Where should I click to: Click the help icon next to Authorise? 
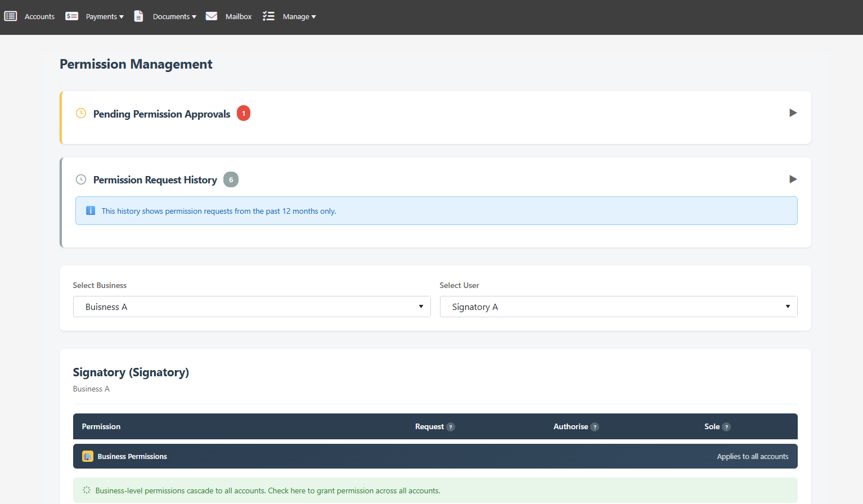coord(595,426)
